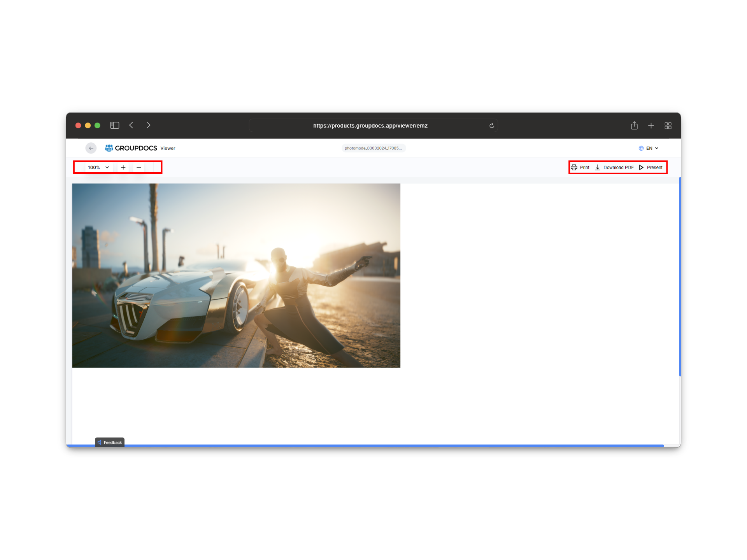Screen dimensions: 747x560
Task: Click the zoom in plus icon
Action: coord(123,167)
